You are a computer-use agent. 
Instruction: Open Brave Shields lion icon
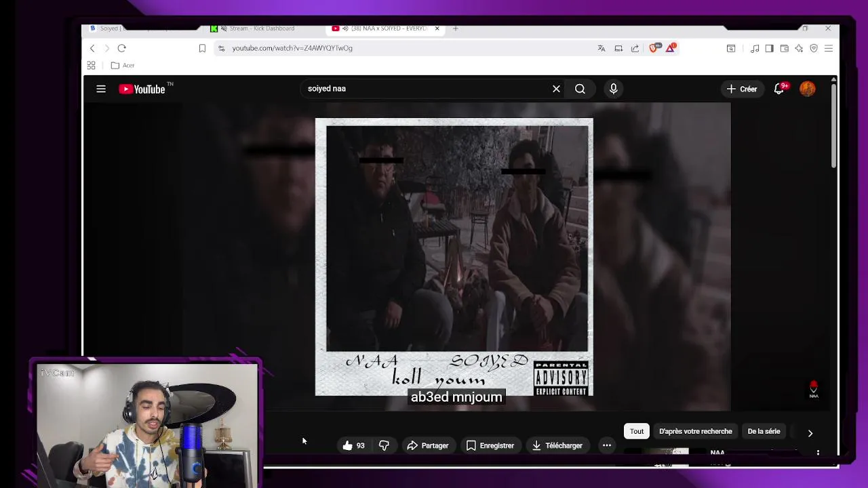pos(654,48)
